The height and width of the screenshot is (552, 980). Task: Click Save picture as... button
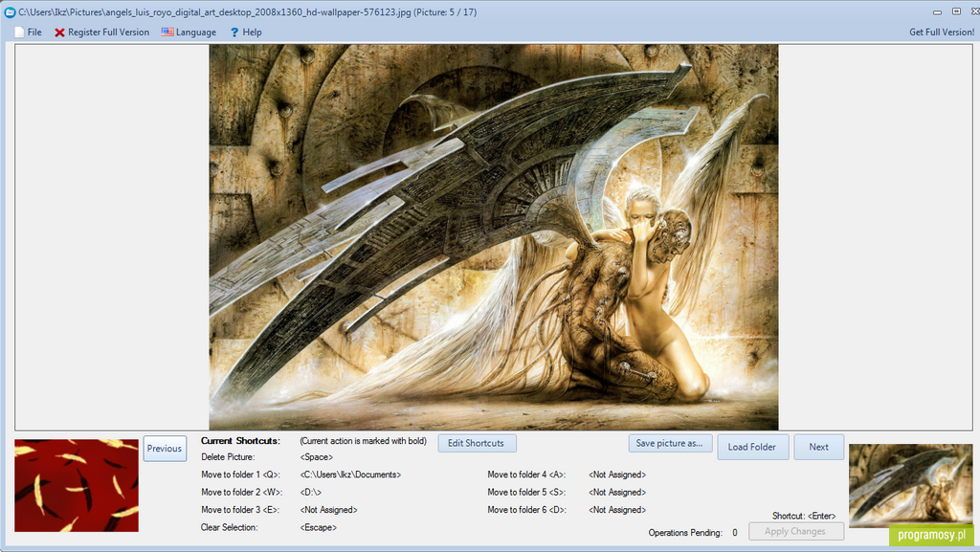670,443
